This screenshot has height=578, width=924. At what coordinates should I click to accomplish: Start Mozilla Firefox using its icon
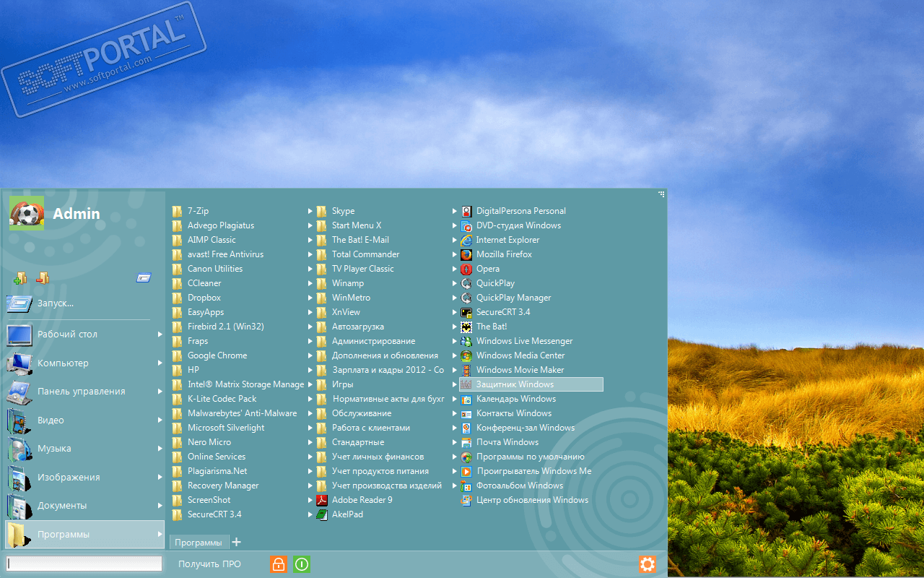point(466,254)
